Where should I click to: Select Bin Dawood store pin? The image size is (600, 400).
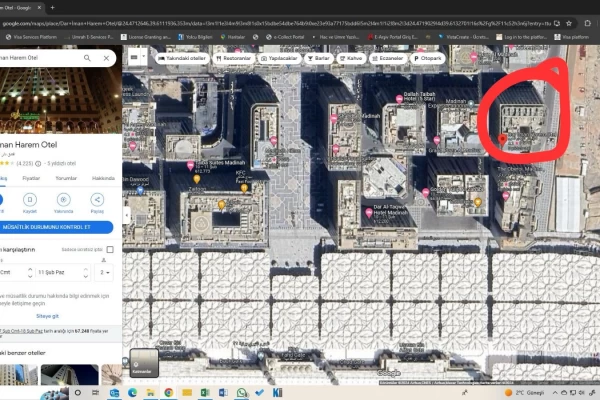click(x=140, y=190)
